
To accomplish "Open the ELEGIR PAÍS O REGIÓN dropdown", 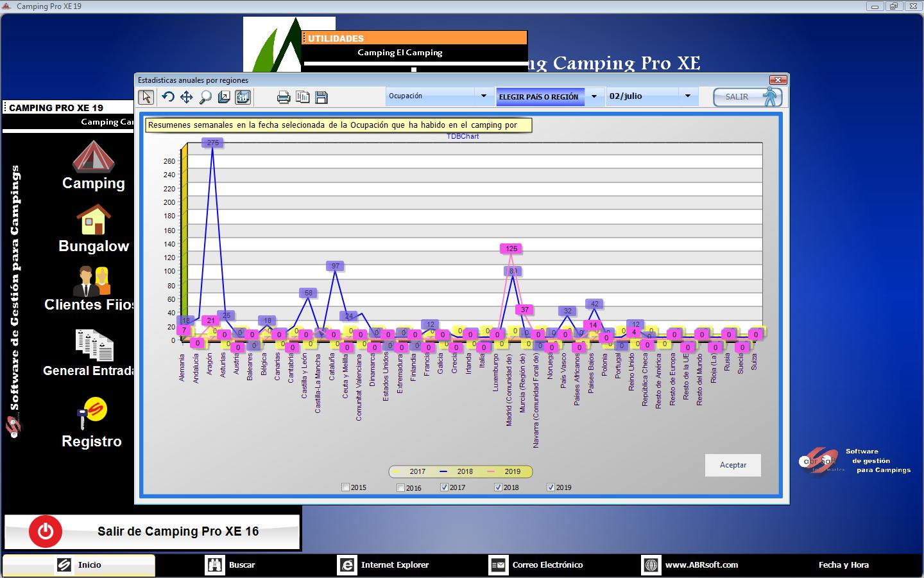I will click(594, 97).
